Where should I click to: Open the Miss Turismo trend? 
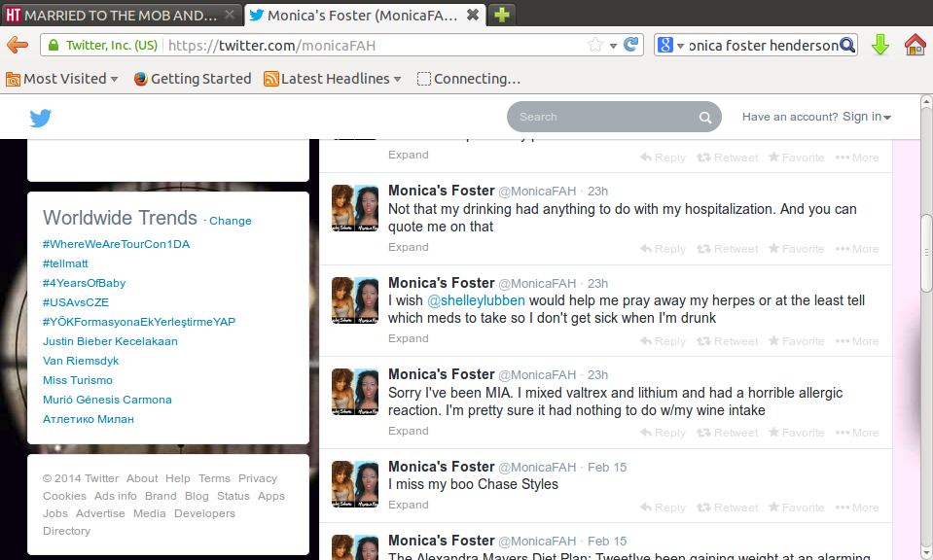(x=78, y=380)
